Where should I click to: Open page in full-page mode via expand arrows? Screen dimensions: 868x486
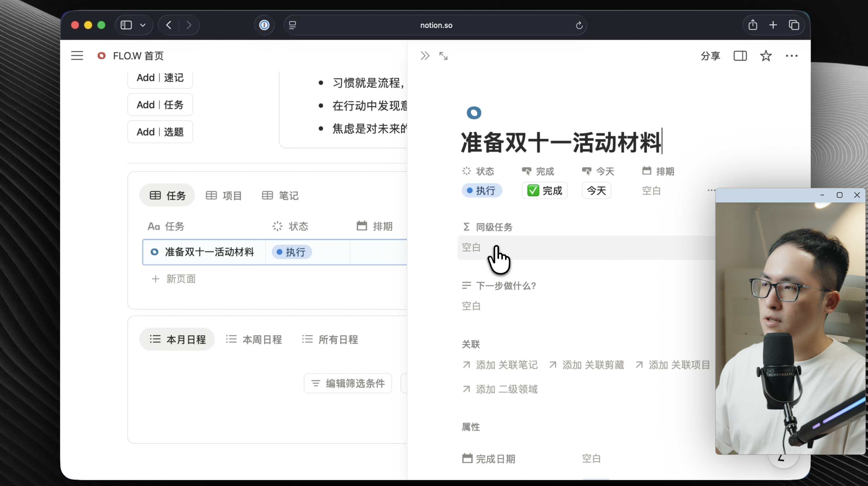(444, 56)
